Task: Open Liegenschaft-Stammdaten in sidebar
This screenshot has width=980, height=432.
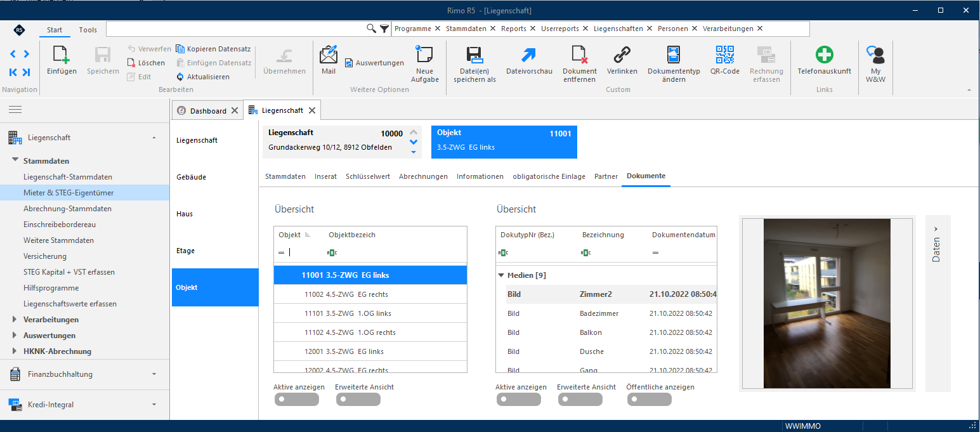Action: click(x=68, y=177)
